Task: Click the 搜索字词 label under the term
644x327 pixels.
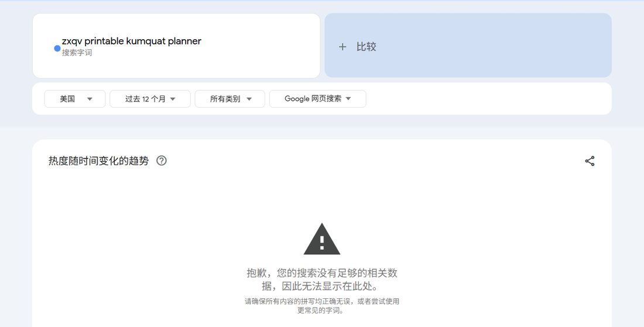Action: (77, 53)
